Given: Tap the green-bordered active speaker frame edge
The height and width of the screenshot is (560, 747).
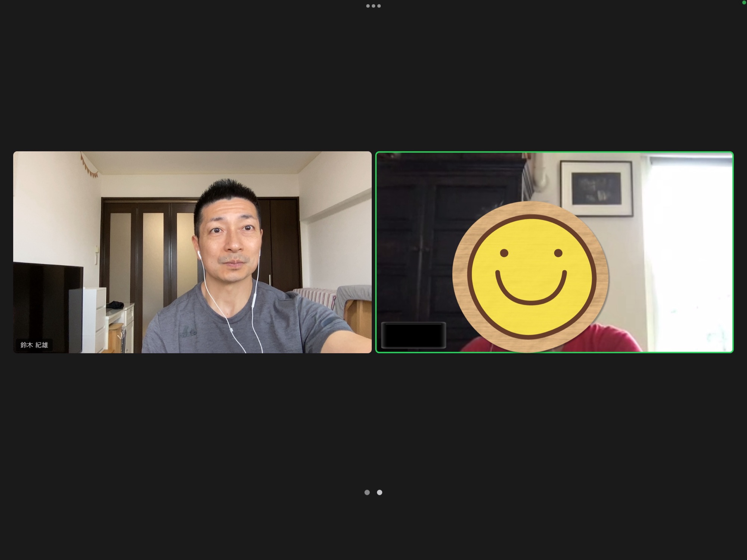Looking at the screenshot, I should click(554, 152).
